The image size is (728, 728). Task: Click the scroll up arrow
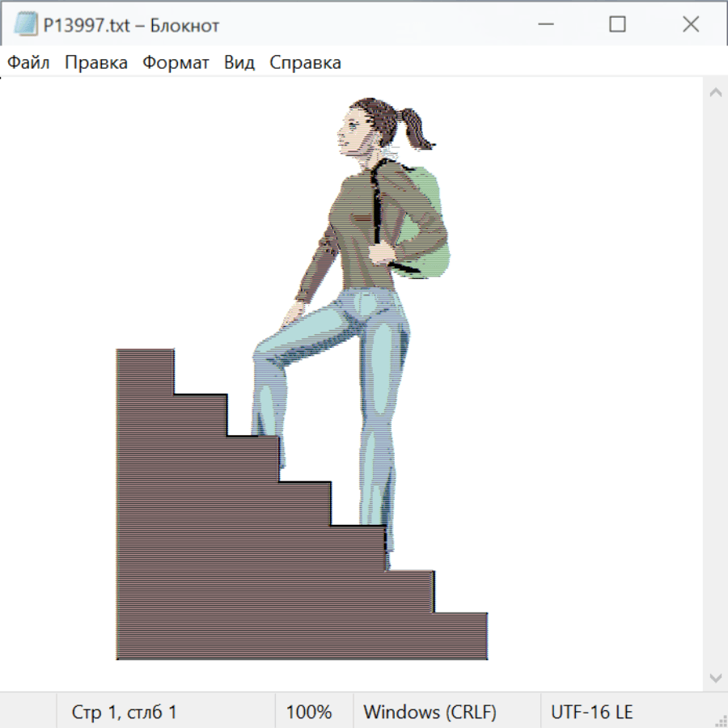[715, 92]
